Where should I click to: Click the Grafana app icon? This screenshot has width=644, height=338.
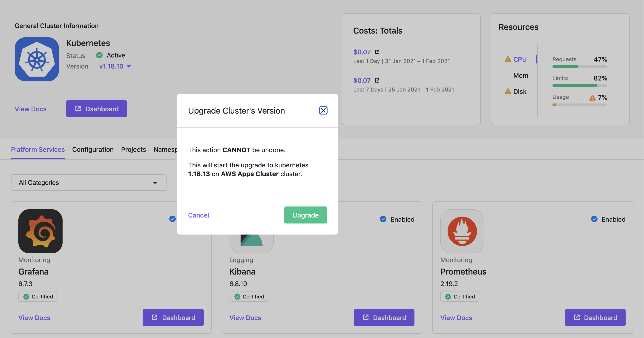click(40, 231)
